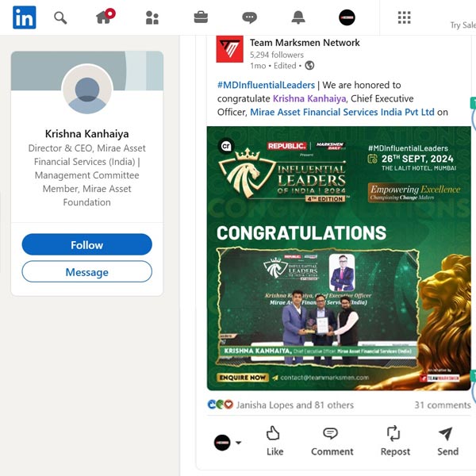Screen dimensions: 476x476
Task: Like the Team Marksmen post
Action: point(274,441)
